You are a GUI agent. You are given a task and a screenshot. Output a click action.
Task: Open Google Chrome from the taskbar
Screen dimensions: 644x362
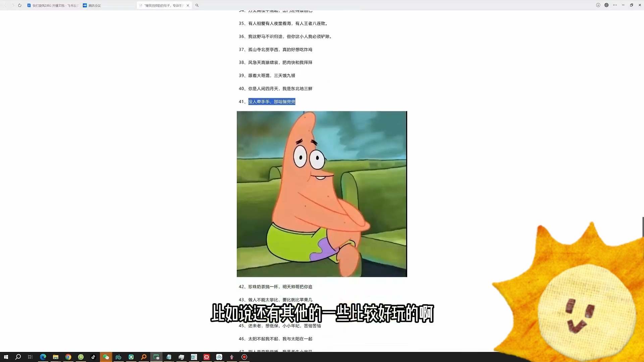coord(68,357)
